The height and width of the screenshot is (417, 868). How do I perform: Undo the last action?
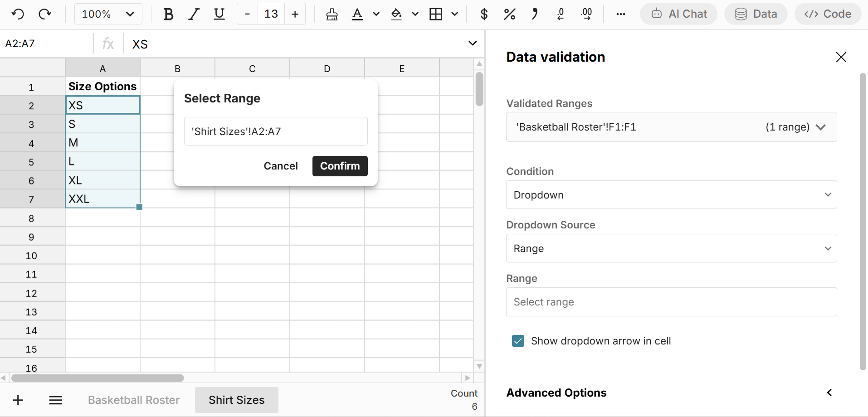point(18,14)
